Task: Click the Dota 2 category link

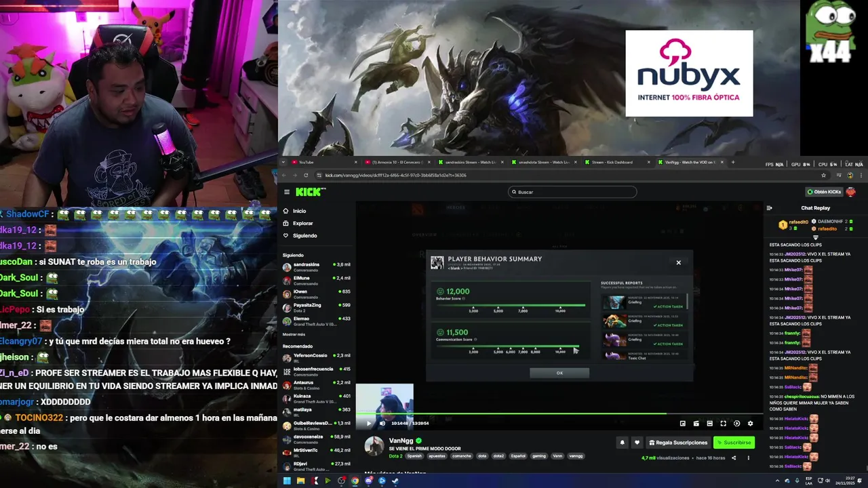Action: coord(395,456)
